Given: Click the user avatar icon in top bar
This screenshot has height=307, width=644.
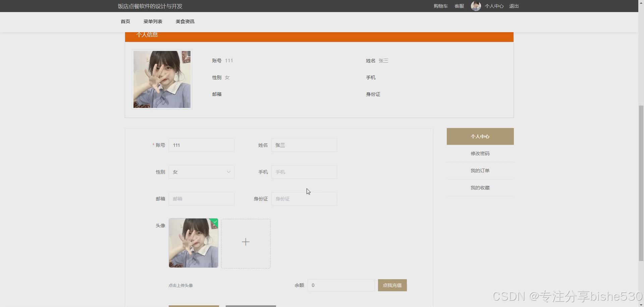Looking at the screenshot, I should point(476,6).
